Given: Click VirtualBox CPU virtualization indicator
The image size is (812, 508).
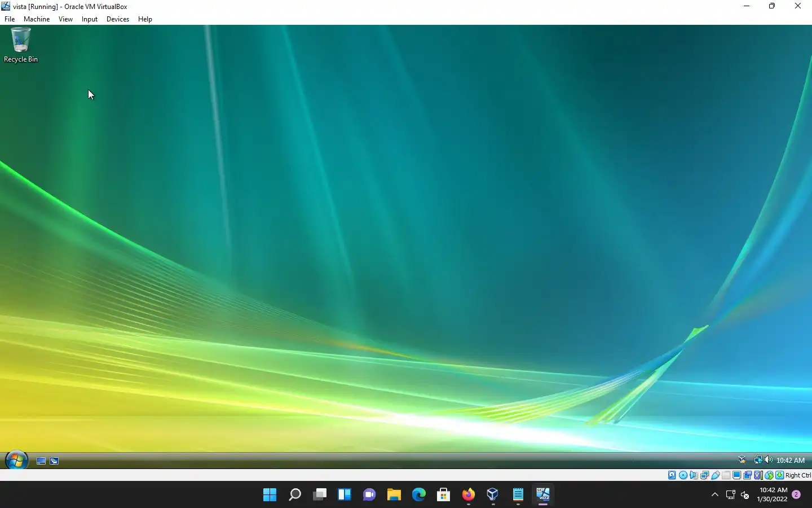Looking at the screenshot, I should click(758, 475).
